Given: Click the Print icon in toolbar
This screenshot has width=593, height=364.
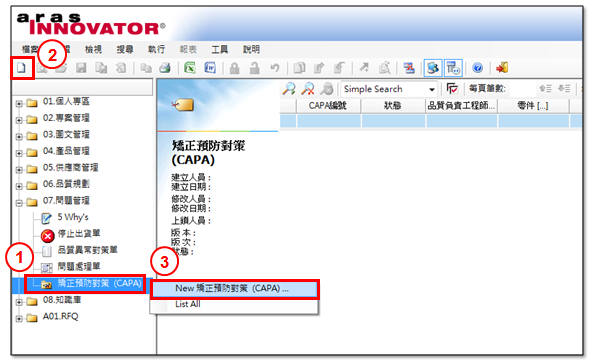Looking at the screenshot, I should pos(165,68).
